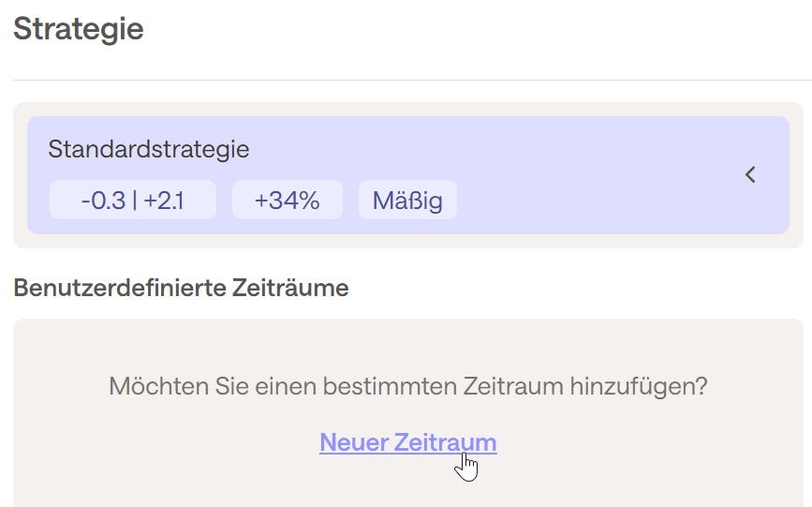Click the chevron on the Standardstrategie card
This screenshot has width=812, height=507.
[750, 174]
